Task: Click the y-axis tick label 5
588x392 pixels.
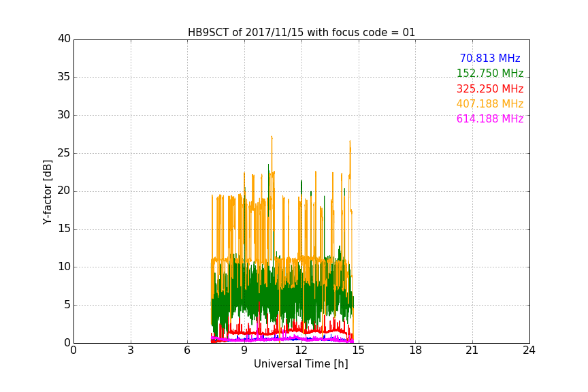Action: point(67,305)
